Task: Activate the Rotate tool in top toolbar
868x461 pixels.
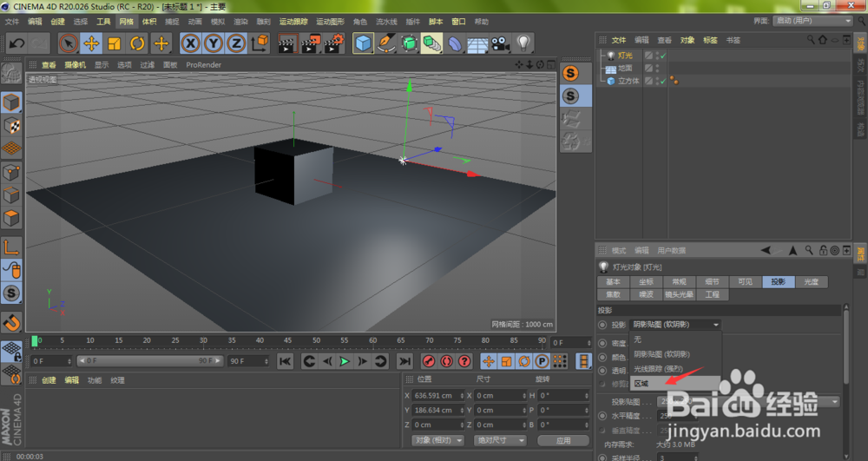Action: [x=137, y=43]
